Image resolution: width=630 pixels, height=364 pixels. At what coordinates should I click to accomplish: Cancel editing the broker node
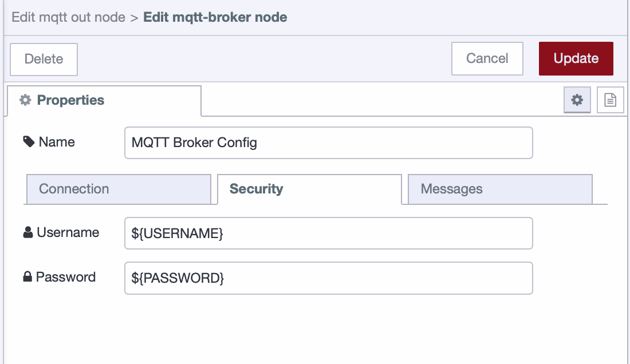[x=487, y=58]
